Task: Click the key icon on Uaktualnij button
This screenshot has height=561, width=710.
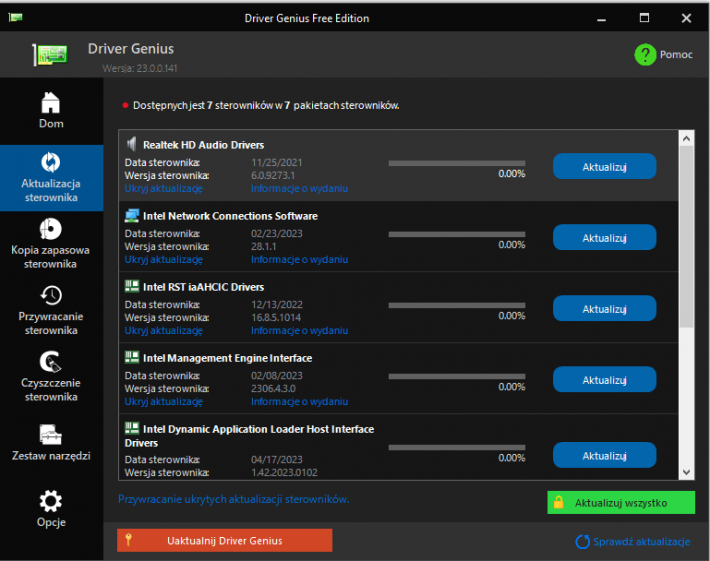Action: click(129, 540)
